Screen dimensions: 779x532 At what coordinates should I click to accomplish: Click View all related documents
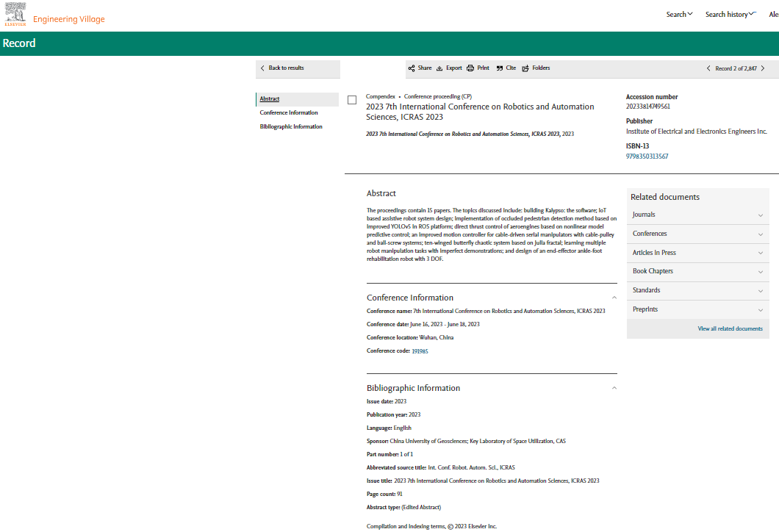pyautogui.click(x=730, y=329)
